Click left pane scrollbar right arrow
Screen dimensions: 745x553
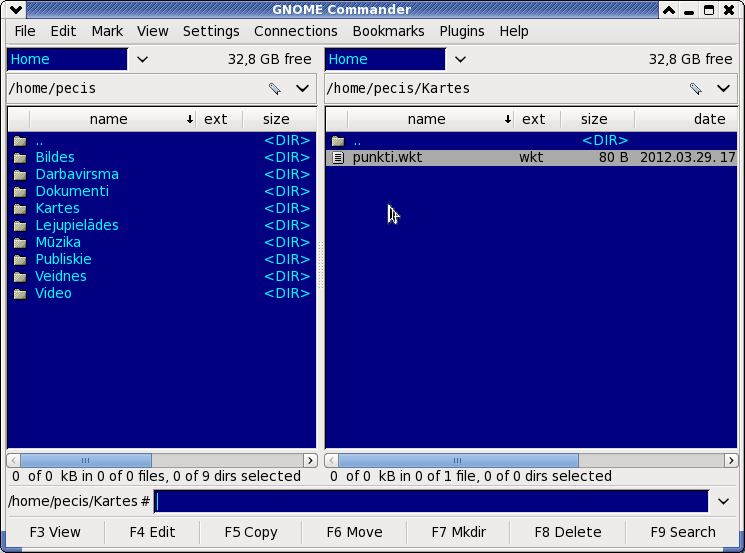pos(310,460)
